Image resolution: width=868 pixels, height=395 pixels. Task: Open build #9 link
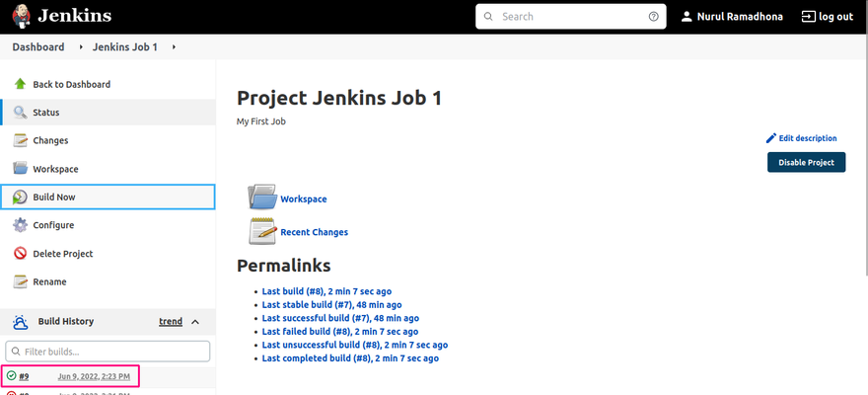24,376
